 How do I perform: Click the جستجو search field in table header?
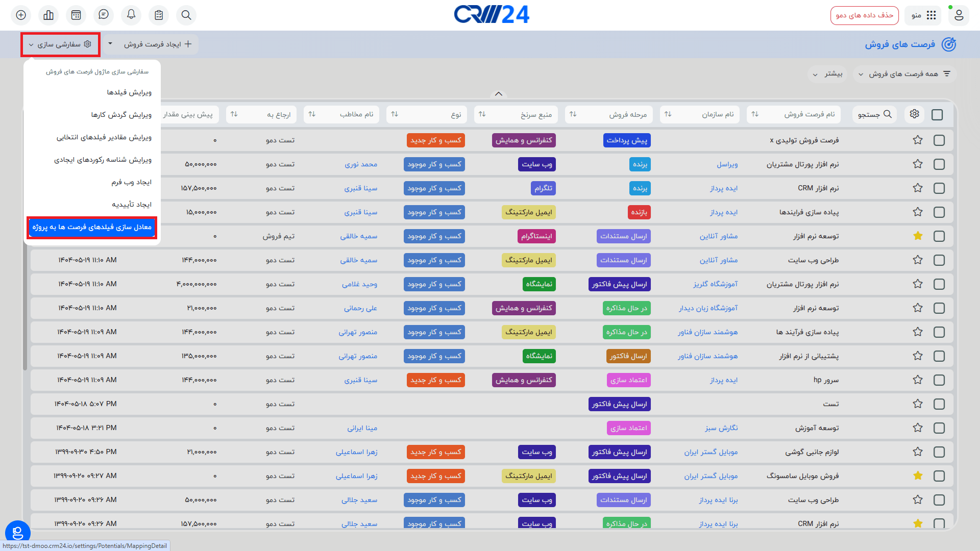[x=874, y=114]
